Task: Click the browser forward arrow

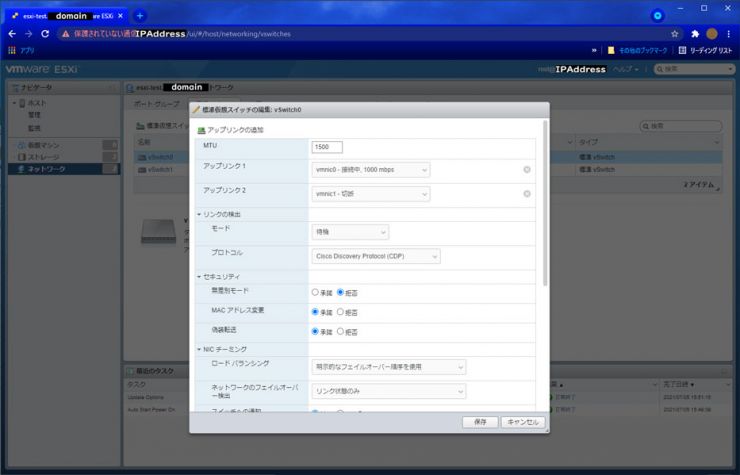Action: click(29, 34)
